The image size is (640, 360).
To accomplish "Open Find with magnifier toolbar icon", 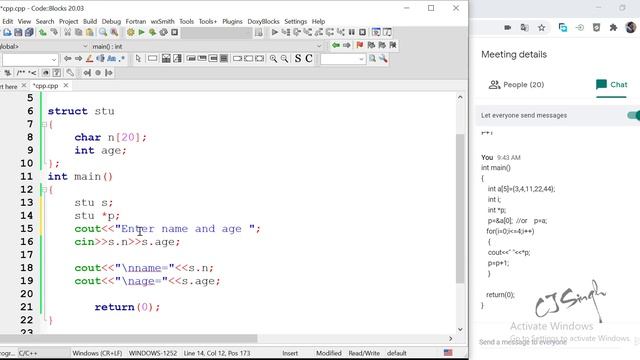I will point(103,32).
